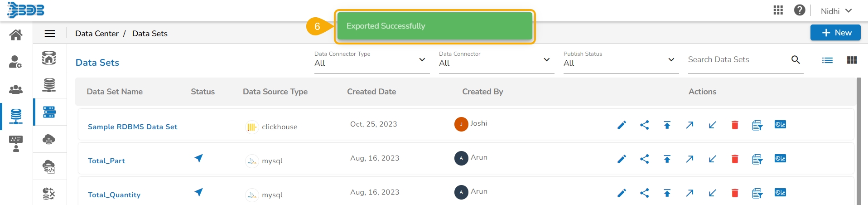This screenshot has width=868, height=205.
Task: Switch to list view layout
Action: point(827,60)
